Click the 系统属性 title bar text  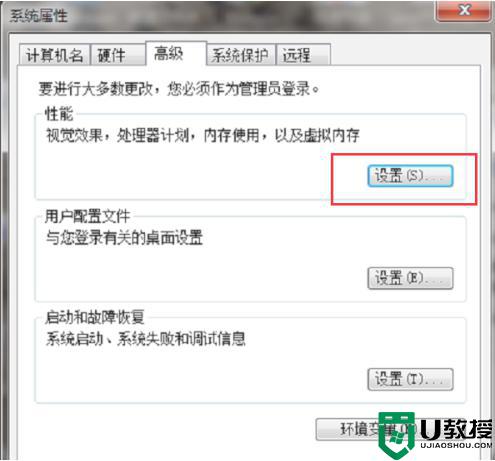point(39,16)
